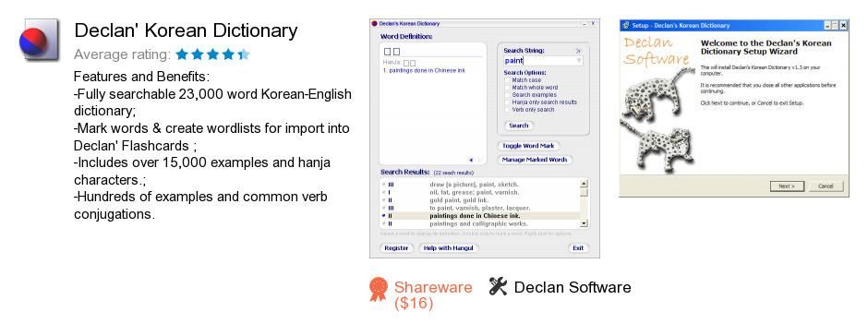Select result 'to paint, varnish, plaster, lacquer.'
This screenshot has width=868, height=336.
(479, 208)
